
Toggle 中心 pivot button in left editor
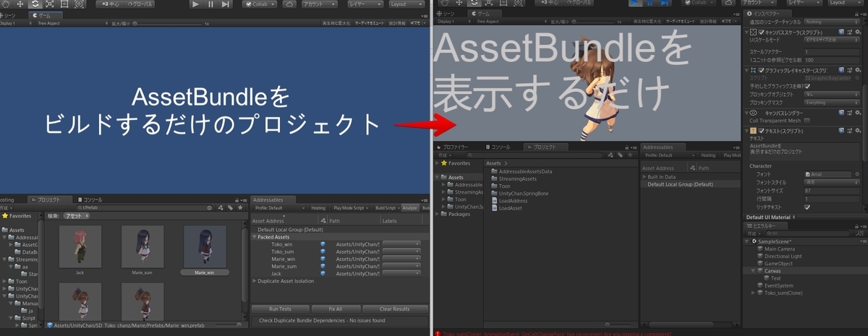coord(109,4)
